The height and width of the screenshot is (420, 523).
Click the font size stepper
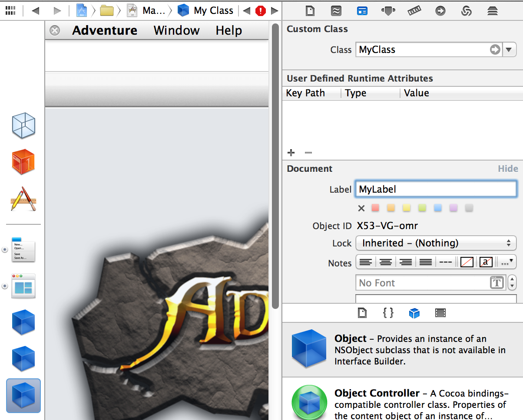(512, 283)
